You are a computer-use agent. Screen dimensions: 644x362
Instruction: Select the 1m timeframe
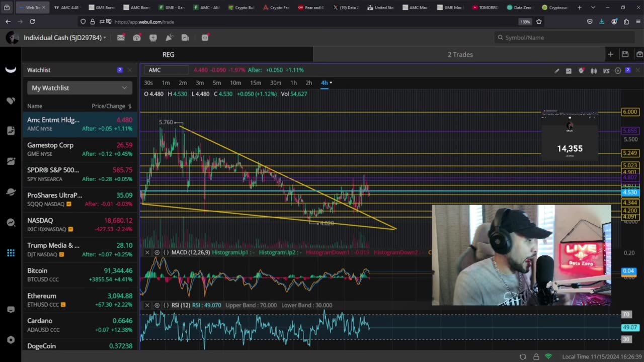point(166,83)
